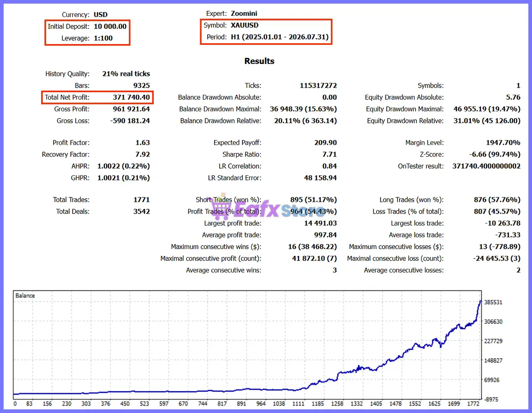Image resolution: width=532 pixels, height=413 pixels.
Task: Select the net profit value '371 740.40'
Action: 131,97
